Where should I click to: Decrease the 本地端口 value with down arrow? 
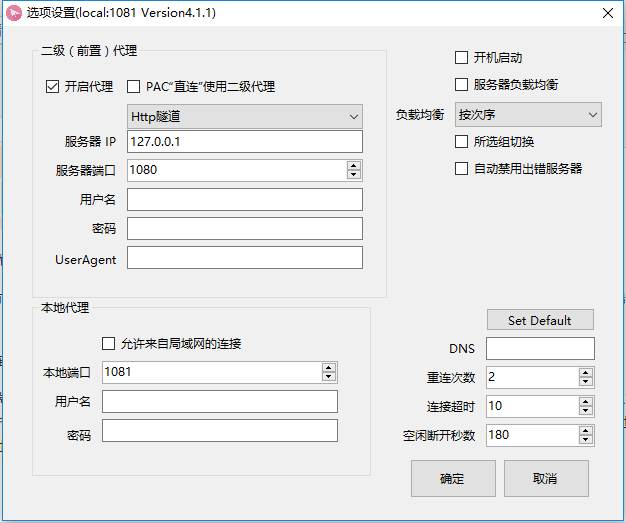click(x=329, y=377)
